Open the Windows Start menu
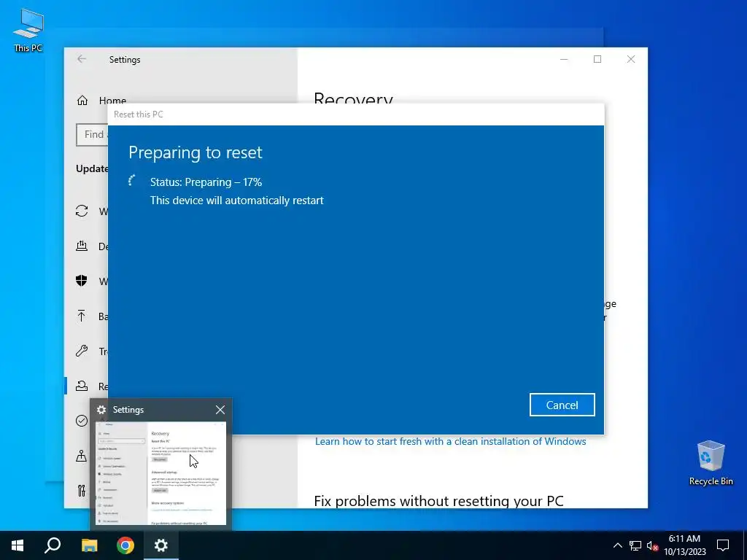The image size is (747, 560). pyautogui.click(x=18, y=545)
